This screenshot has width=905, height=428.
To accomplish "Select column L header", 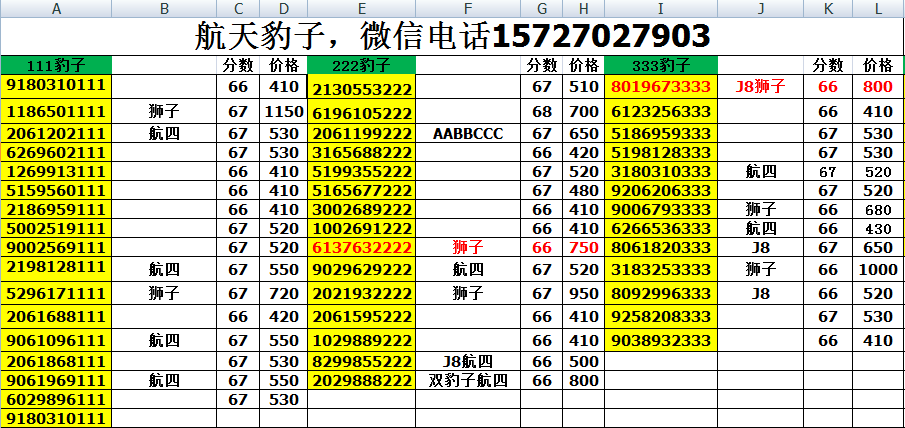I will [878, 8].
